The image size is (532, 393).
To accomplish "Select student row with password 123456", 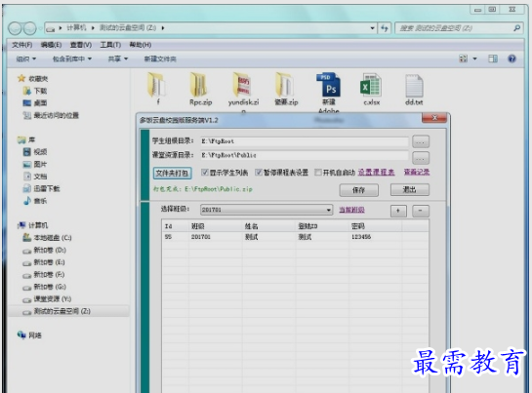I will [x=295, y=237].
